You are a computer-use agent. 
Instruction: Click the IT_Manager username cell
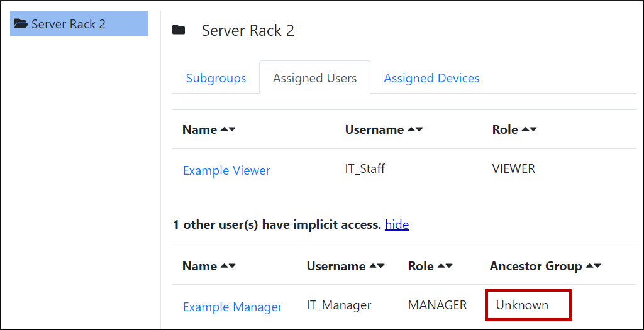click(338, 305)
